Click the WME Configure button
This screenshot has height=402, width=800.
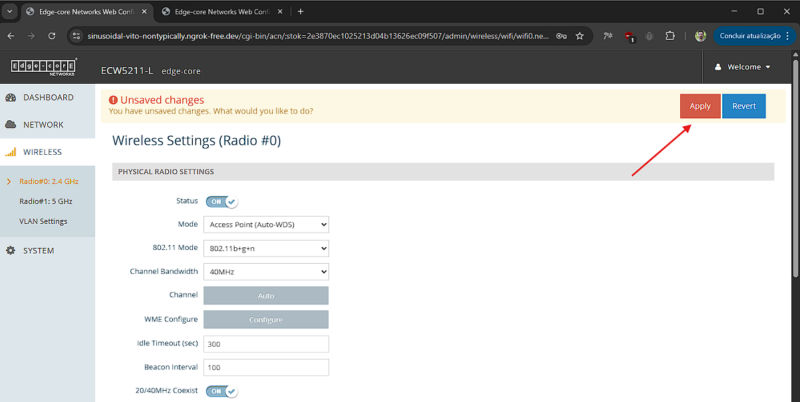pos(266,319)
